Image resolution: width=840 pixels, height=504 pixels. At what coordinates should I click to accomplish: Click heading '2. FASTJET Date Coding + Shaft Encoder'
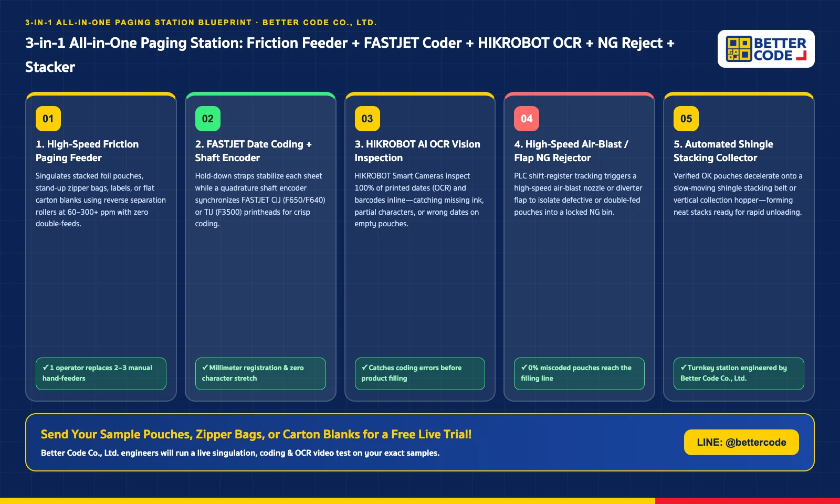click(254, 151)
